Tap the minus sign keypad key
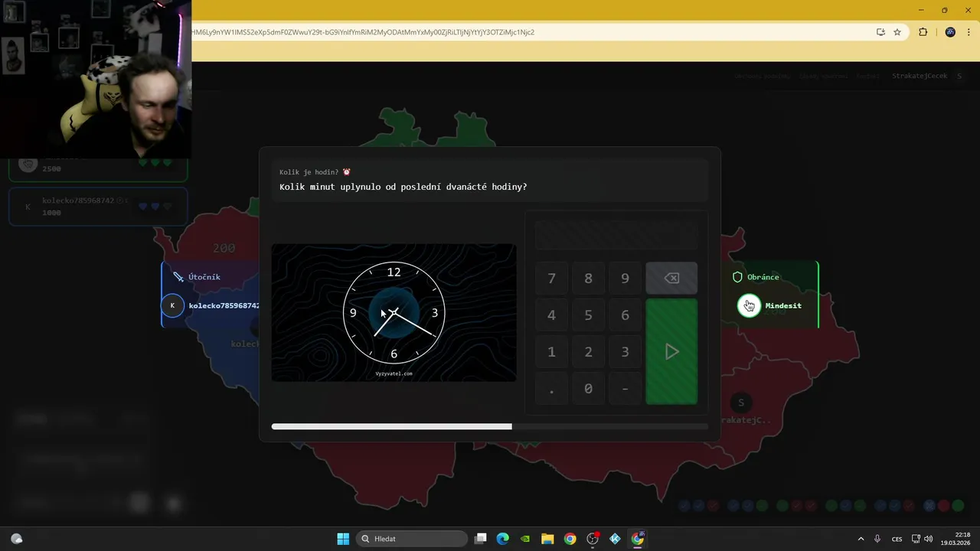980x551 pixels. (625, 389)
